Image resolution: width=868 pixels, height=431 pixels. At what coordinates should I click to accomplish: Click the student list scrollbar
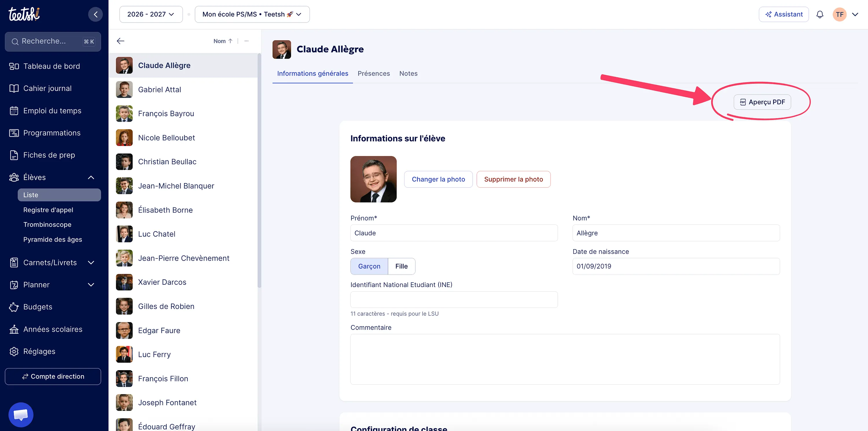click(x=259, y=170)
